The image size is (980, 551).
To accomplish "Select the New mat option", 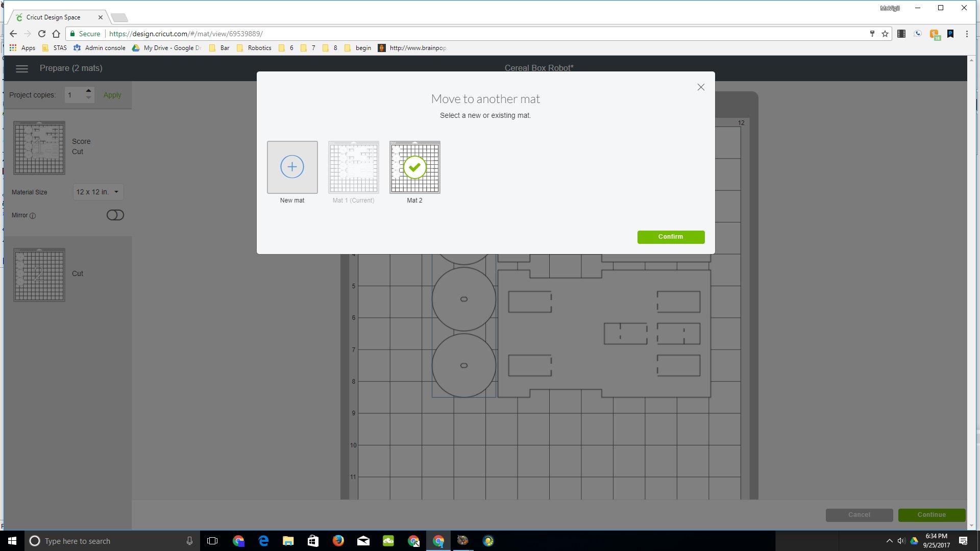I will [x=292, y=167].
